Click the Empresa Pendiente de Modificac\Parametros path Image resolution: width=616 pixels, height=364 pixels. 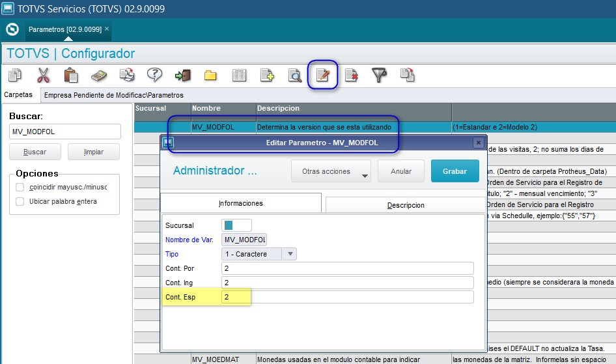click(113, 95)
